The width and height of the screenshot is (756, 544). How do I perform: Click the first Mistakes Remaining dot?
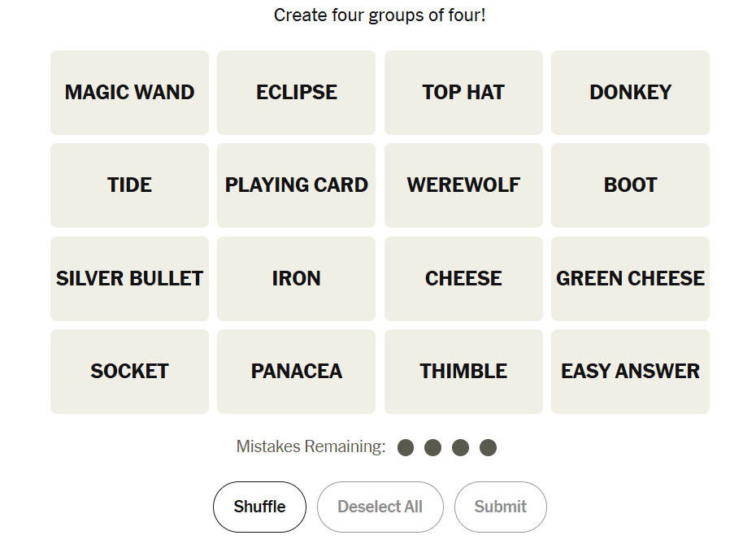pos(406,447)
